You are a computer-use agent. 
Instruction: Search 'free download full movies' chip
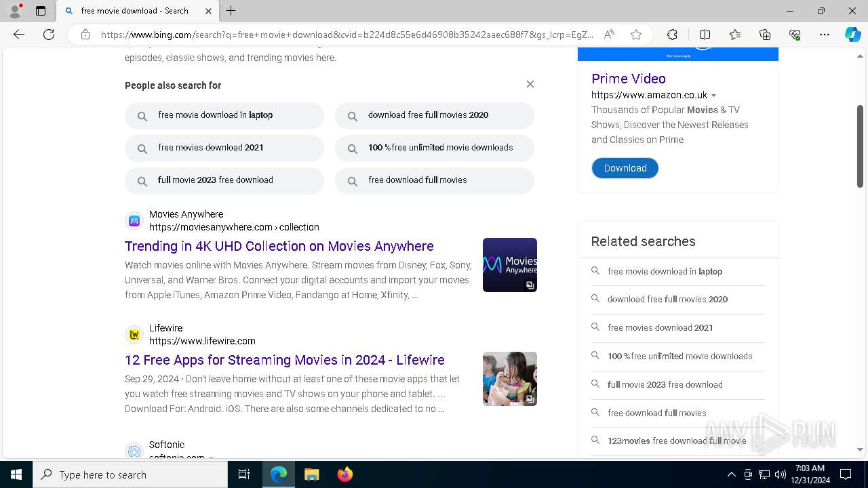click(x=435, y=180)
